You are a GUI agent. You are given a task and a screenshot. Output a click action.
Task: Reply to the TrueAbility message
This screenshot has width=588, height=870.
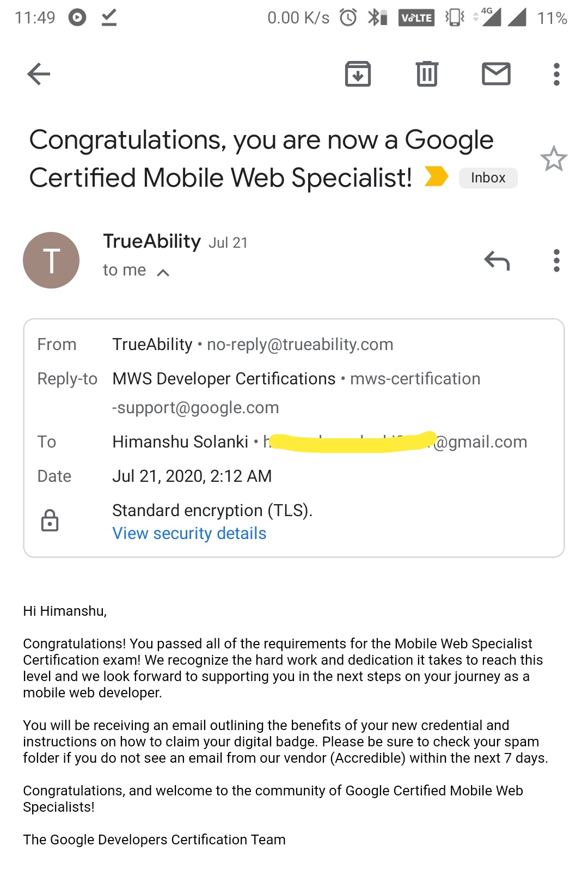point(497,261)
